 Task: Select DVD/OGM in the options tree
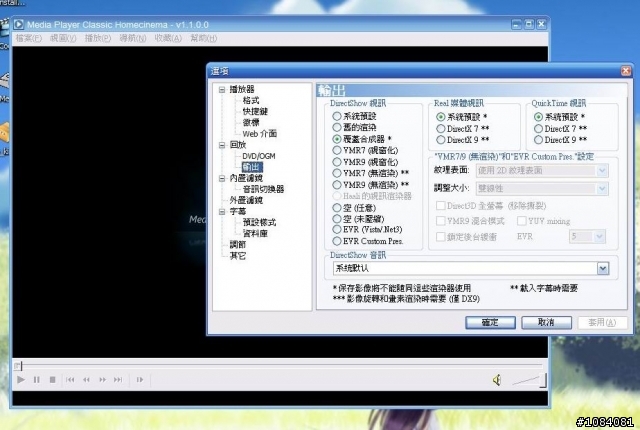click(x=259, y=156)
